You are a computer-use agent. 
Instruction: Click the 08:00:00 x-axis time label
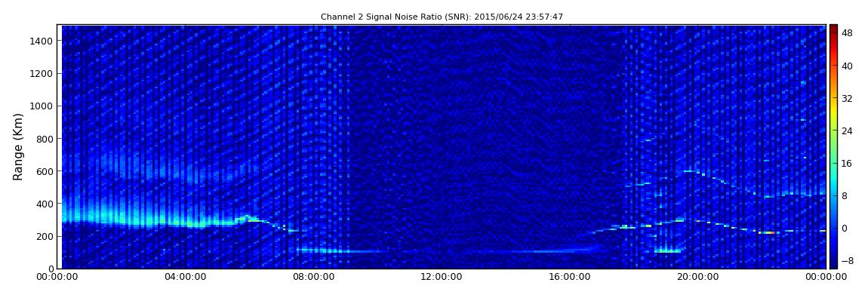click(312, 277)
